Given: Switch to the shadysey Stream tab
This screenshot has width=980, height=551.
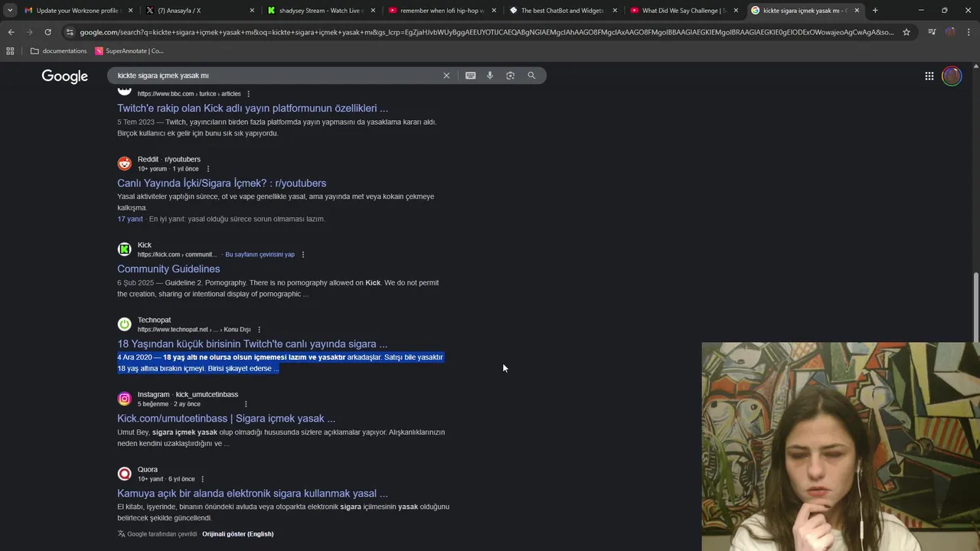Looking at the screenshot, I should tap(322, 10).
